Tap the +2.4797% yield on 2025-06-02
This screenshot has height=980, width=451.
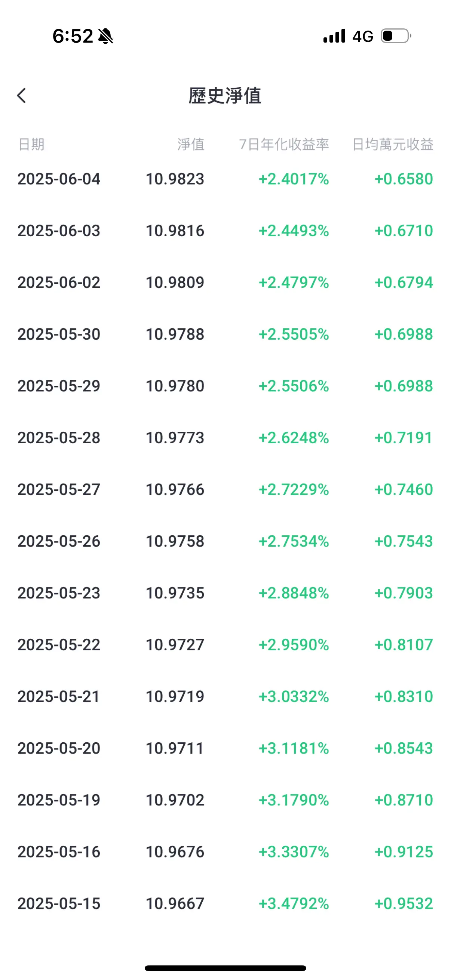click(x=294, y=282)
